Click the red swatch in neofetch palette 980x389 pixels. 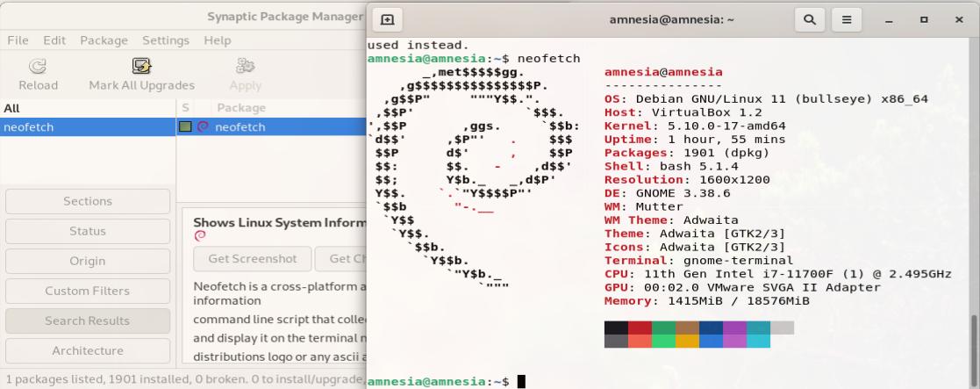(640, 328)
